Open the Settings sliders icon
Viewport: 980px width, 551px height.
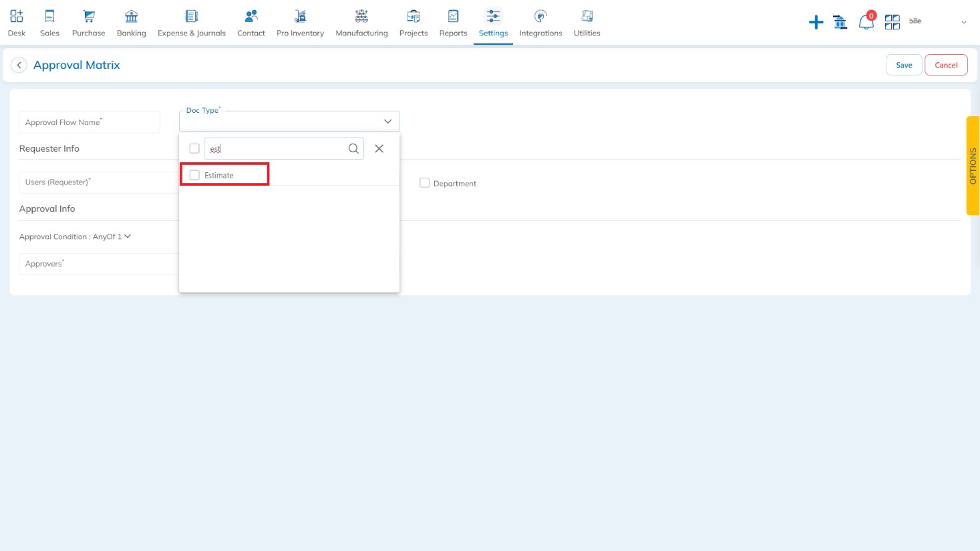tap(493, 16)
